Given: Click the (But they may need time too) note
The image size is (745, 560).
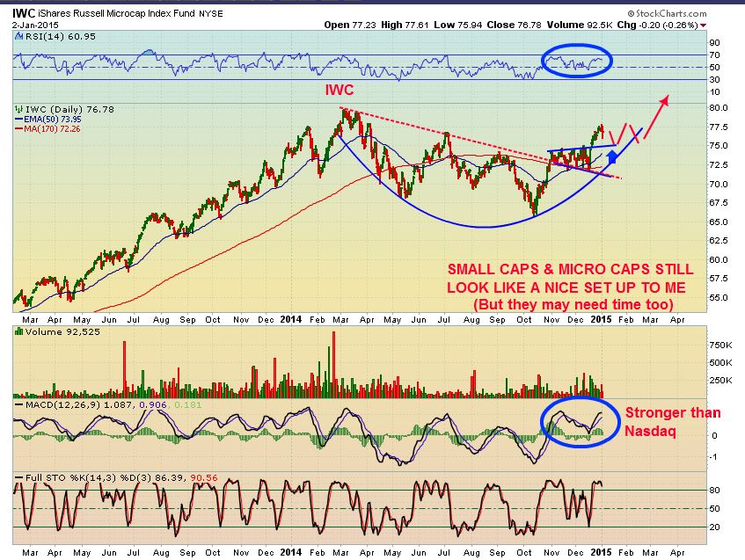Looking at the screenshot, I should pos(573,304).
